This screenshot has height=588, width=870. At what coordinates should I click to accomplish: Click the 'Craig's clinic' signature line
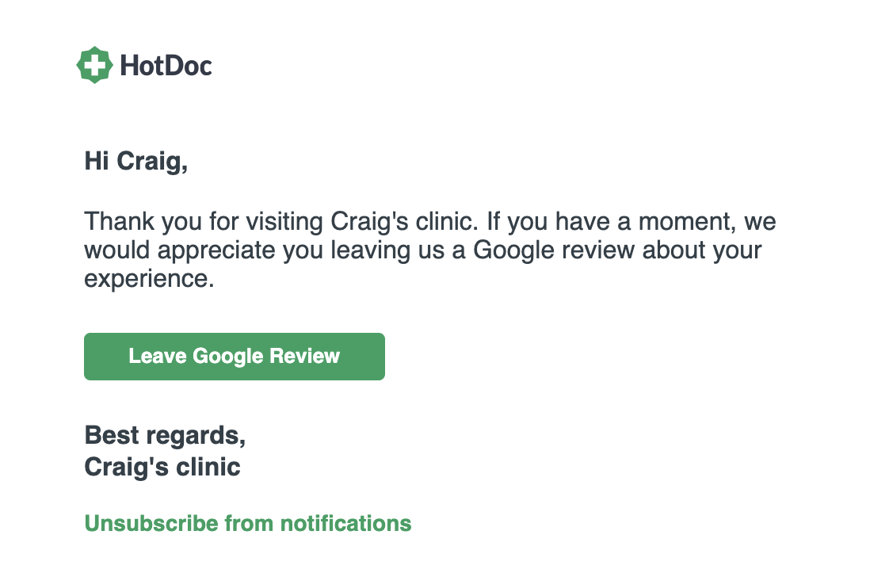162,467
